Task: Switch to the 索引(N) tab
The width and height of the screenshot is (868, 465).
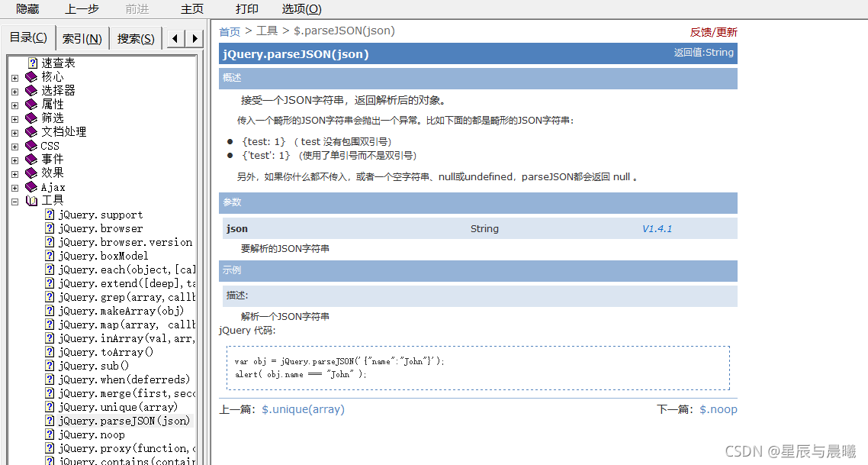Action: point(82,38)
